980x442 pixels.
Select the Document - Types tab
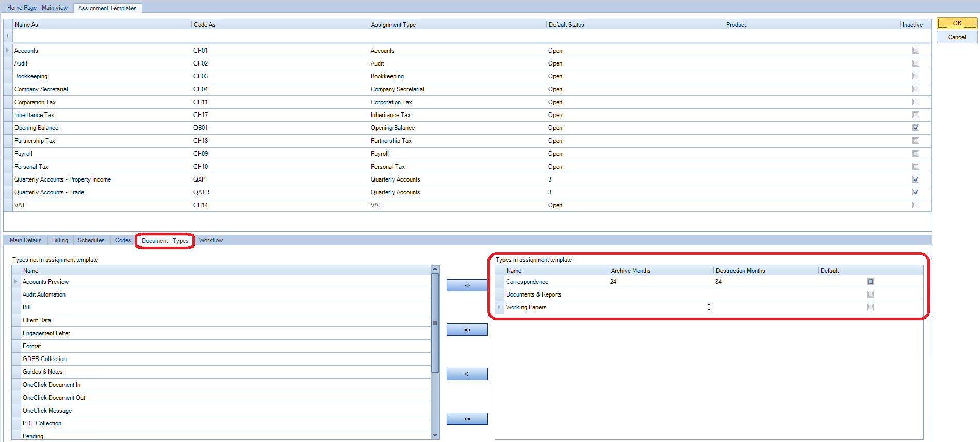point(165,241)
